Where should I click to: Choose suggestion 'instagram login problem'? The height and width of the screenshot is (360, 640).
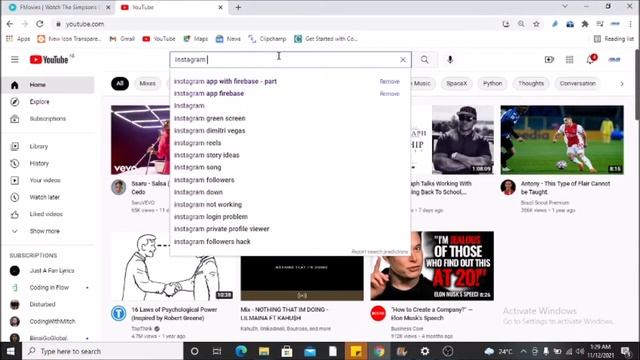coord(290,217)
